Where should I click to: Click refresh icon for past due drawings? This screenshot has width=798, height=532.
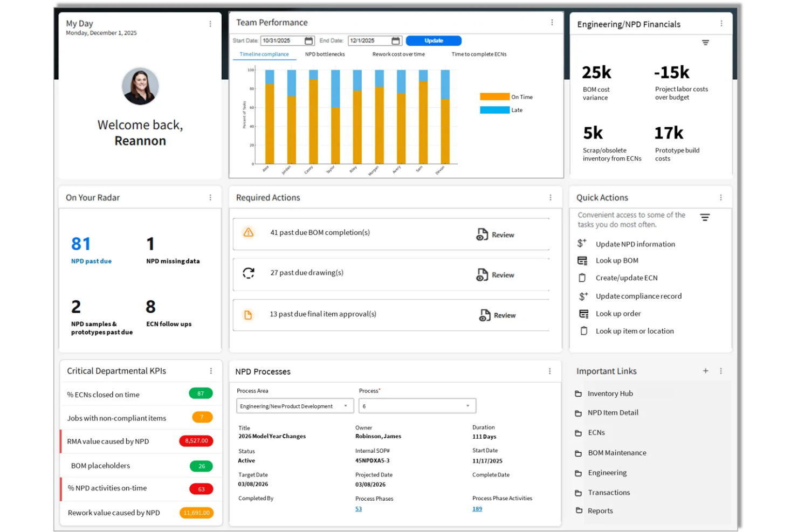tap(249, 273)
